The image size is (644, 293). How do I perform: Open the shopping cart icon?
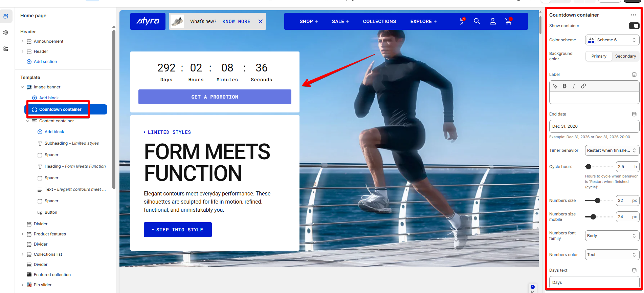pos(508,21)
